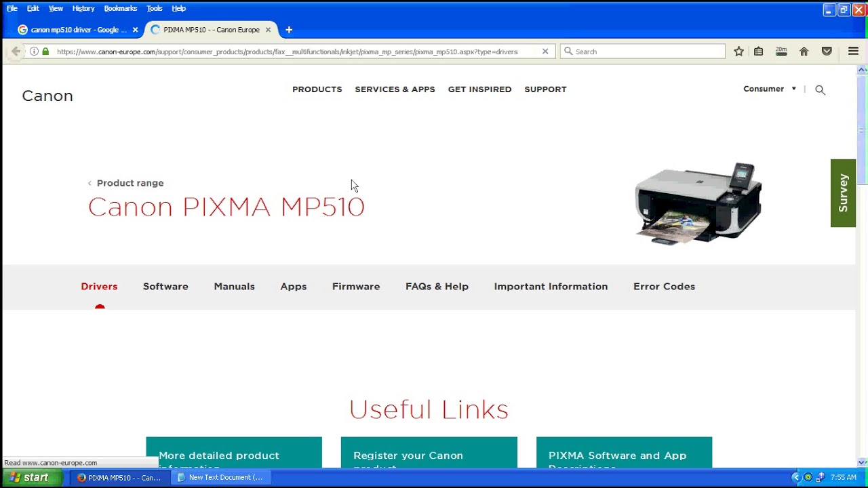Open the Help menu
This screenshot has width=868, height=488.
[x=179, y=8]
